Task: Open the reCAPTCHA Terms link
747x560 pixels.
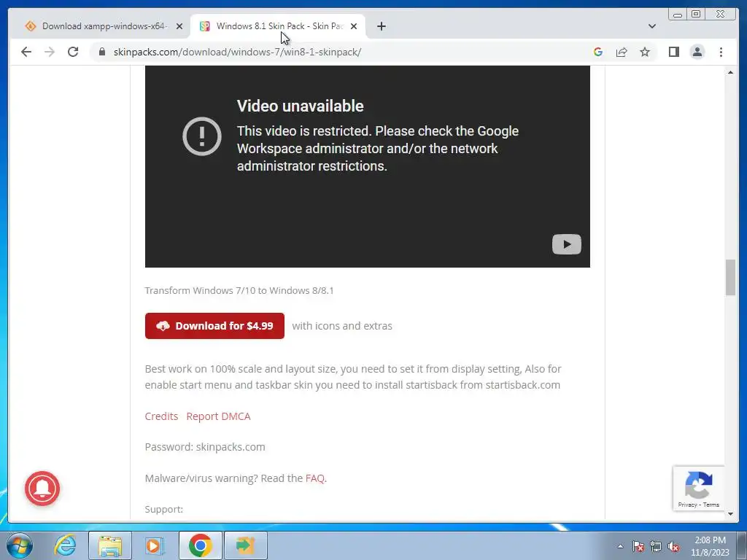Action: (x=711, y=505)
